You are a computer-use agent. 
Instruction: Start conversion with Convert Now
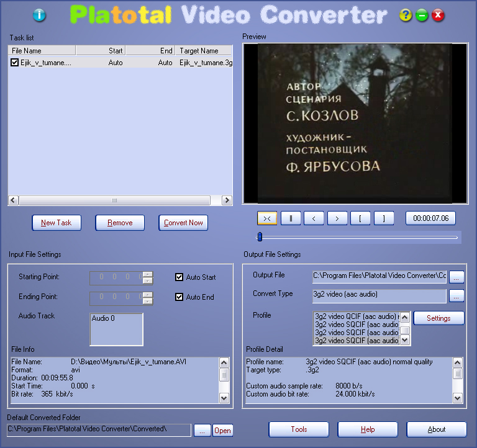pyautogui.click(x=183, y=223)
